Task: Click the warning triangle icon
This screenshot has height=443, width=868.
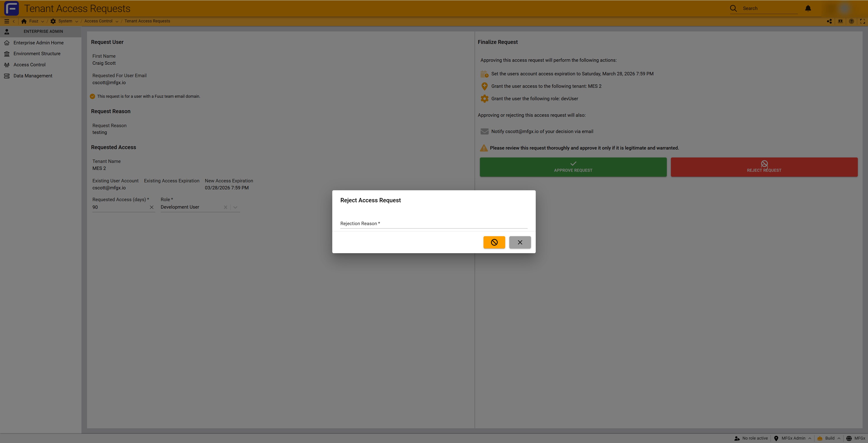Action: (x=484, y=148)
